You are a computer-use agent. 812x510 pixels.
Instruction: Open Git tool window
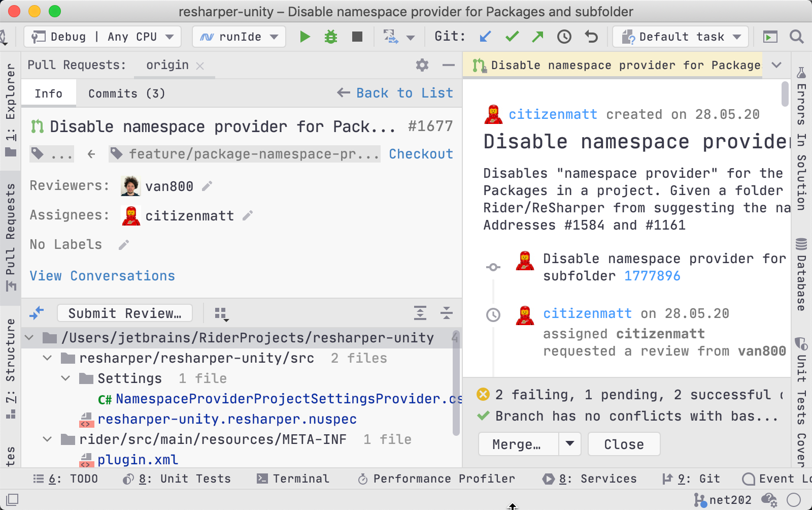point(691,479)
